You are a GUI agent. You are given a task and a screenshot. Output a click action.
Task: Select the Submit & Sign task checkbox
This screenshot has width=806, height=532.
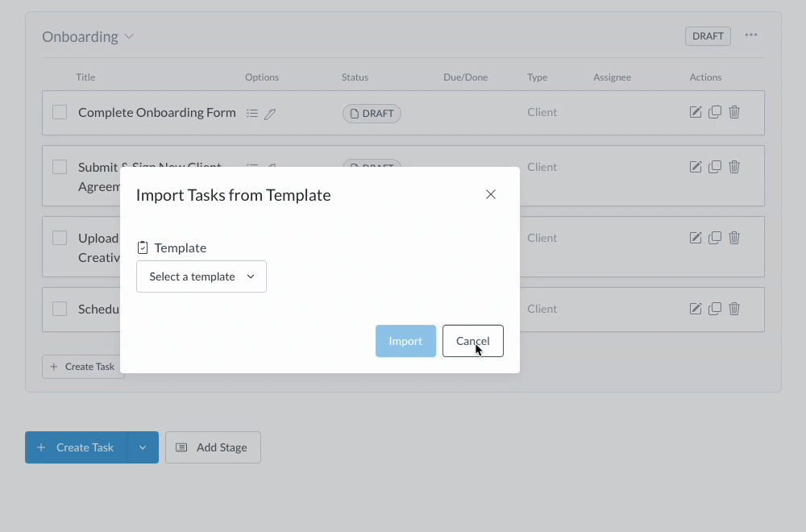pos(60,167)
